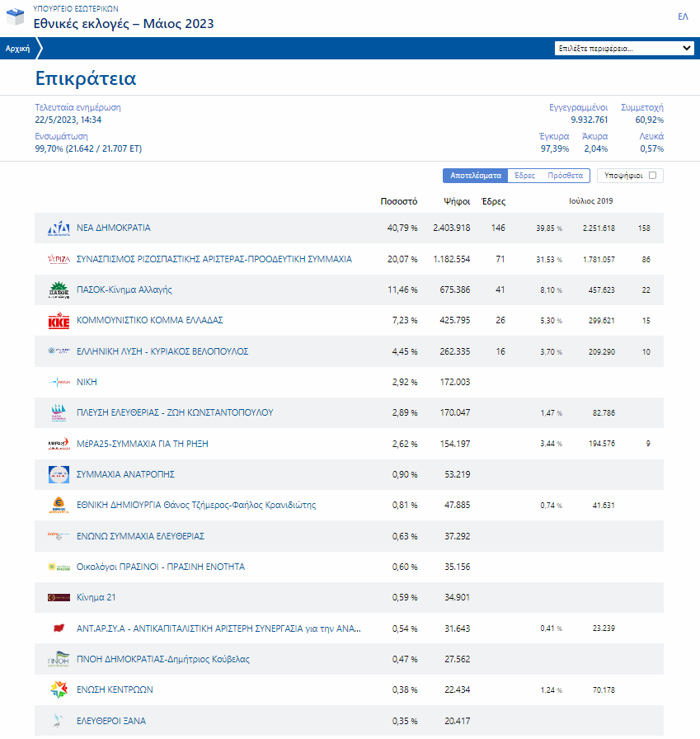Click the ballot box icon in header
Screen dimensions: 700x739
[x=16, y=18]
